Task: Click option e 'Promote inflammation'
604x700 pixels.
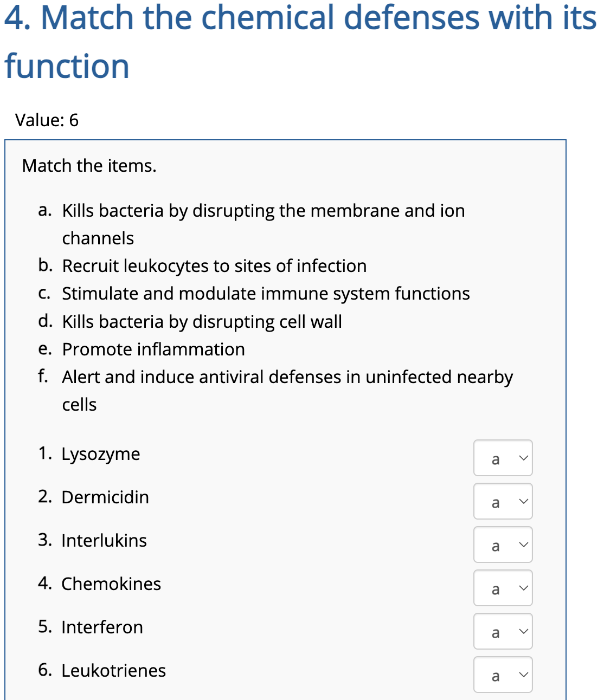Action: [153, 349]
